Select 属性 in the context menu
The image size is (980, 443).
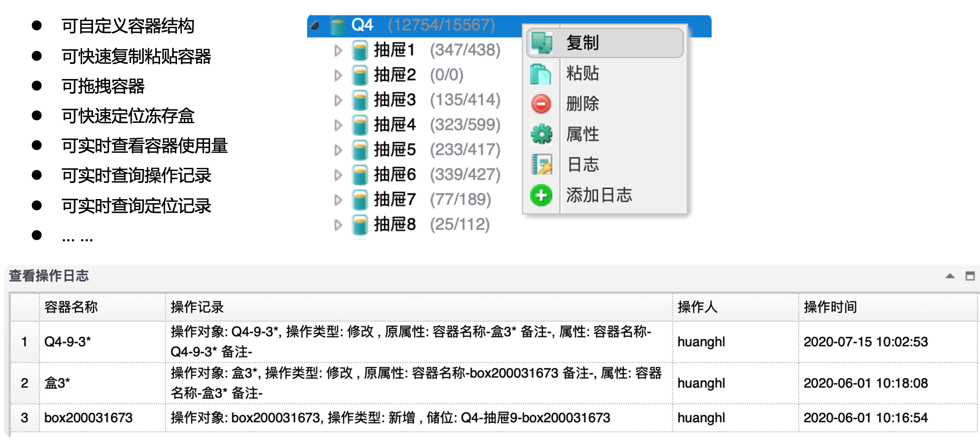582,134
